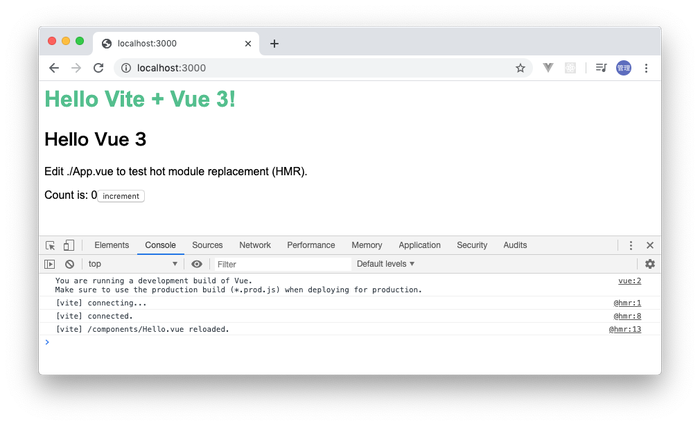Open the media control playlist icon

[601, 68]
